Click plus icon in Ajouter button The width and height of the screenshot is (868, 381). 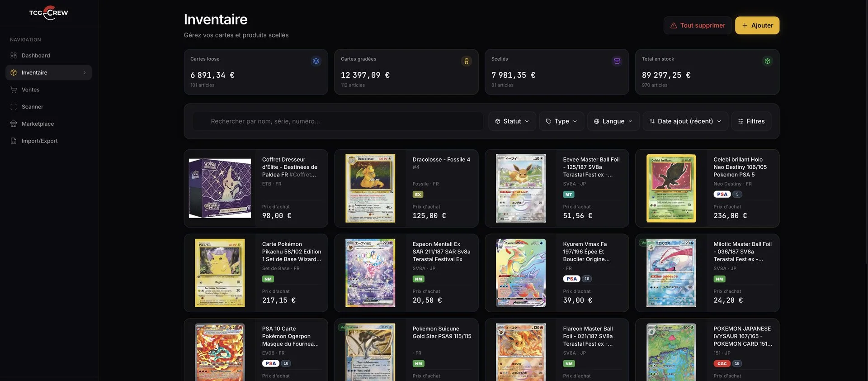(745, 25)
